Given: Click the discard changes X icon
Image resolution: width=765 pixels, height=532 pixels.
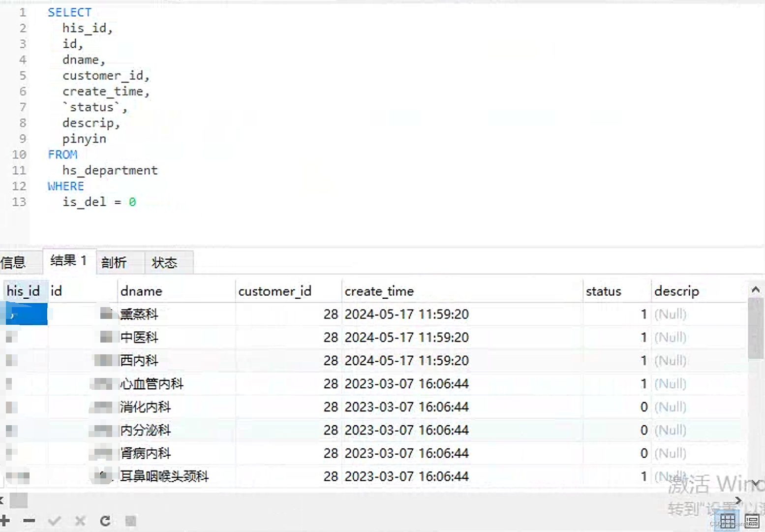Looking at the screenshot, I should point(80,520).
